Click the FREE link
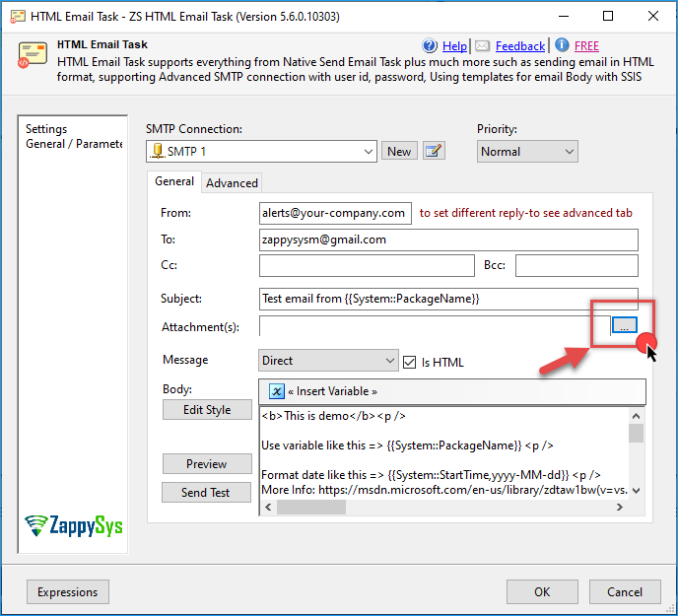The image size is (678, 616). [x=586, y=46]
